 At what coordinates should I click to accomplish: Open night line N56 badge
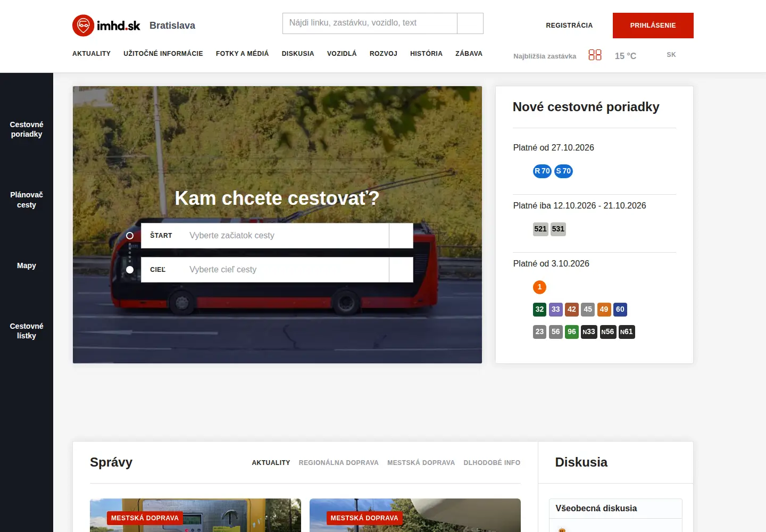tap(607, 332)
